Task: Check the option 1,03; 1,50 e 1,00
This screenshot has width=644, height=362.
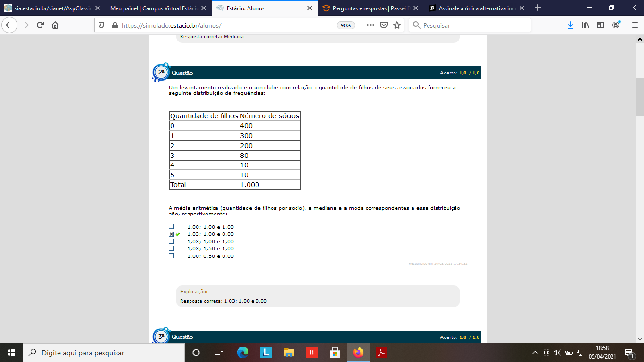Action: [x=172, y=248]
